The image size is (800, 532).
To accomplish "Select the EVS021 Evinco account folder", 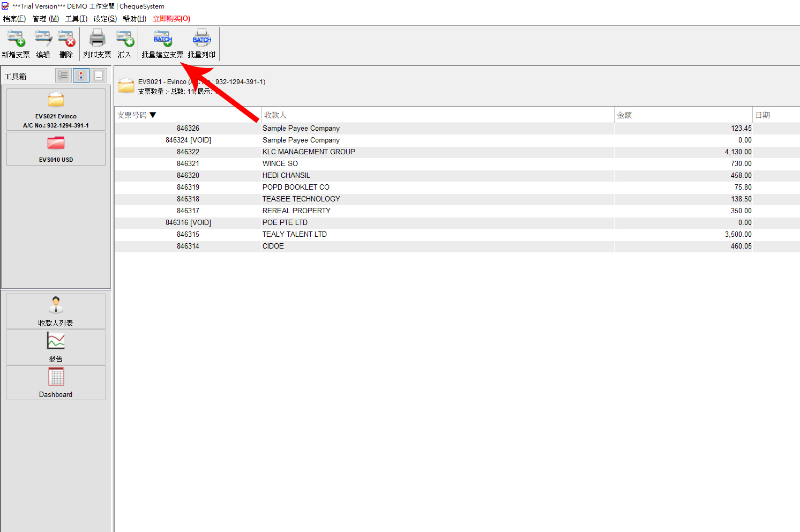I will [56, 109].
